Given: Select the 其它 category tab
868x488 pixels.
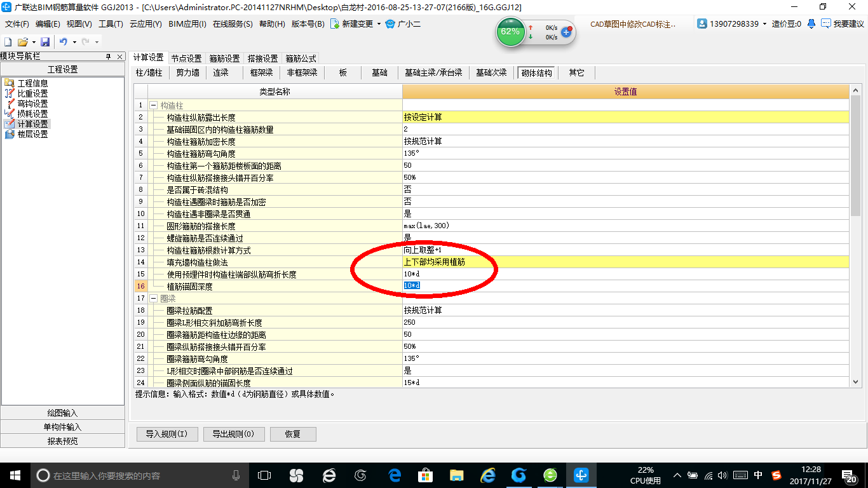Looking at the screenshot, I should 576,72.
